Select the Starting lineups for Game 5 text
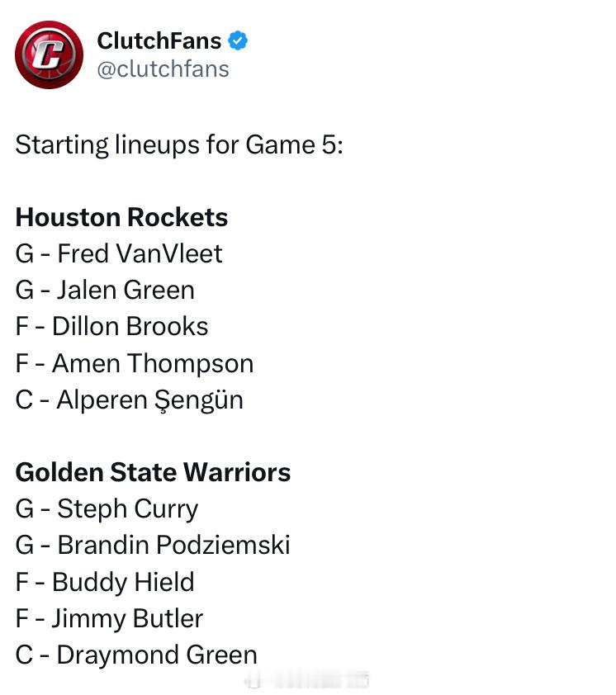The image size is (616, 695). pos(179,145)
